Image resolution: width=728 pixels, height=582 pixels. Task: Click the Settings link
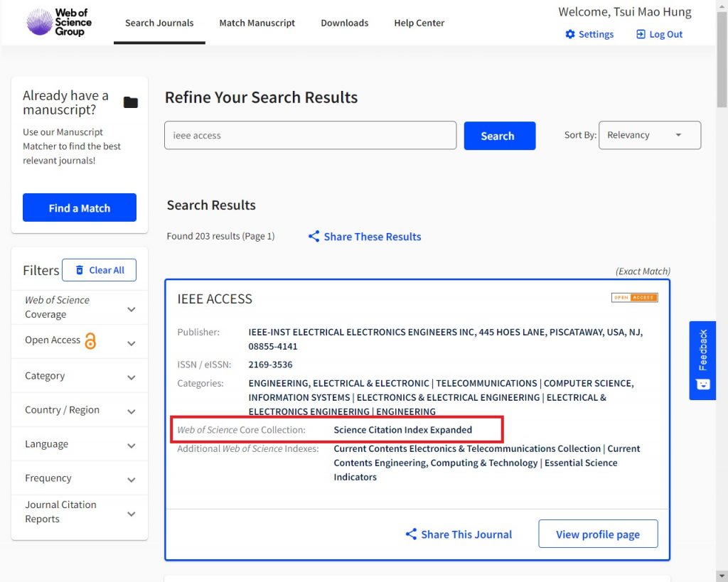click(589, 34)
